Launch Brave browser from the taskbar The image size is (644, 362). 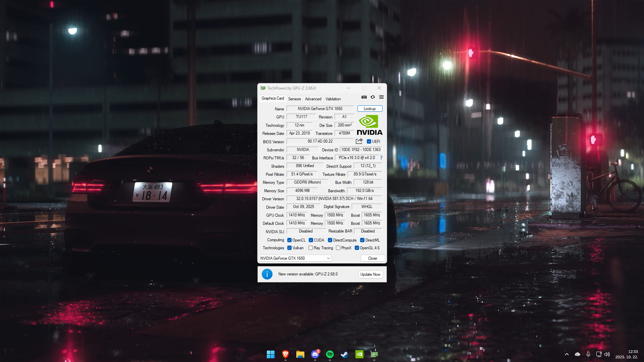tap(285, 354)
